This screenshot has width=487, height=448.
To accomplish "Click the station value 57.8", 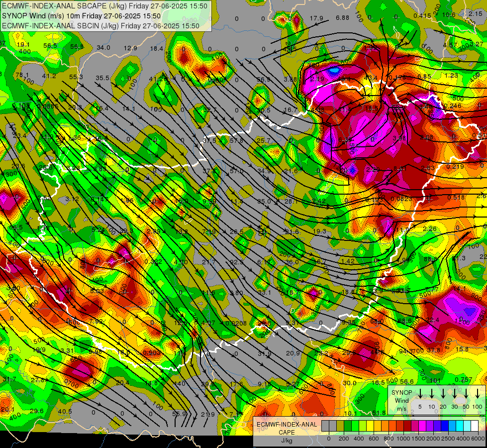I will [237, 141].
